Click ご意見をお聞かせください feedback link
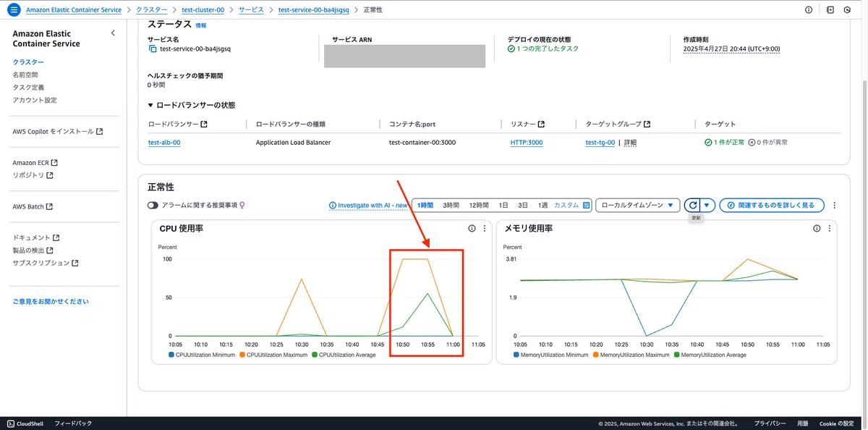This screenshot has width=868, height=430. point(51,301)
